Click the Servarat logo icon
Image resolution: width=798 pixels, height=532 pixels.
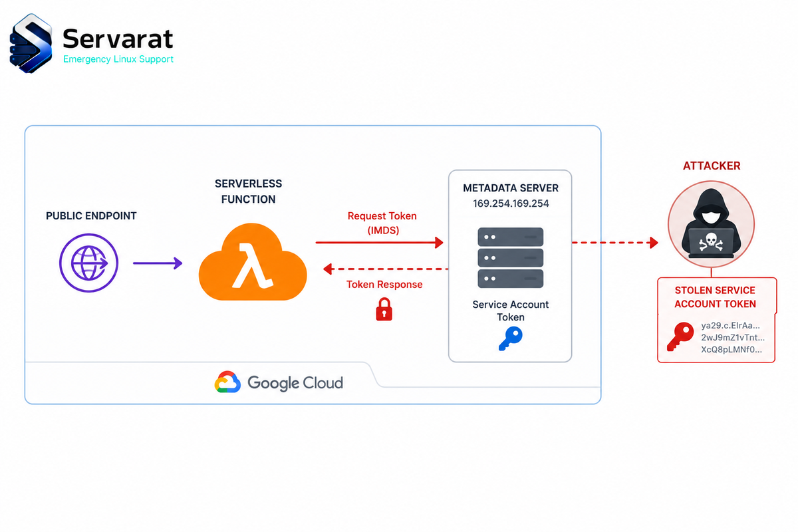(x=31, y=43)
